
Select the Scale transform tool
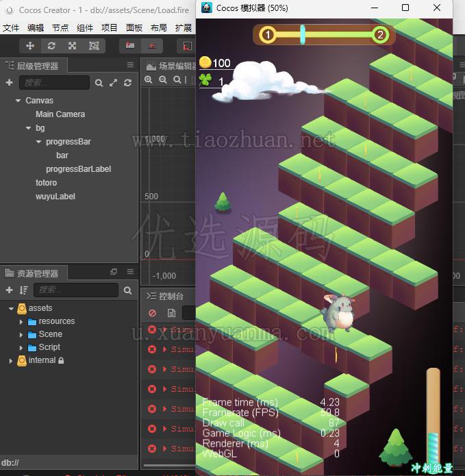coord(72,46)
